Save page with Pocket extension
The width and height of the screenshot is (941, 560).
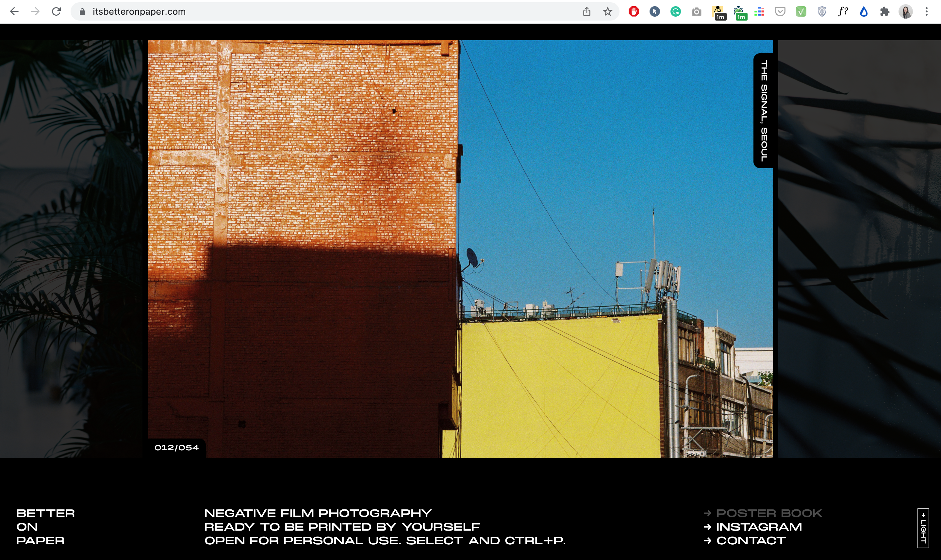[x=780, y=12]
